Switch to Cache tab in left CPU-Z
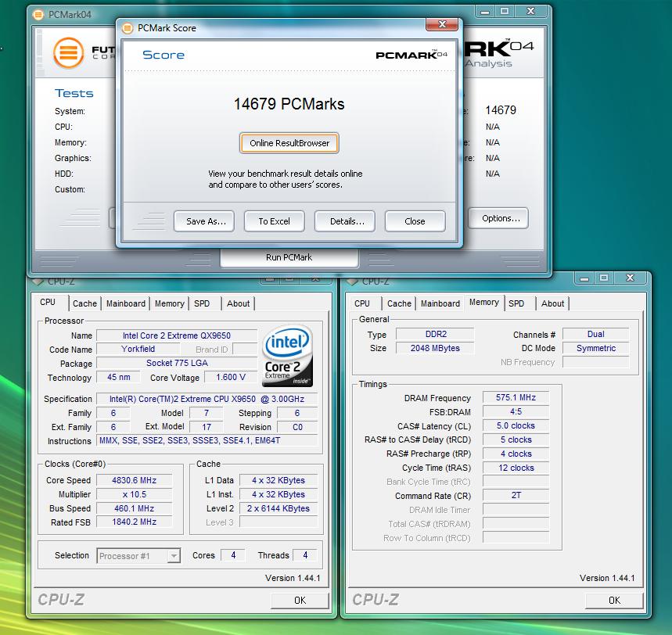This screenshot has width=672, height=635. click(84, 303)
